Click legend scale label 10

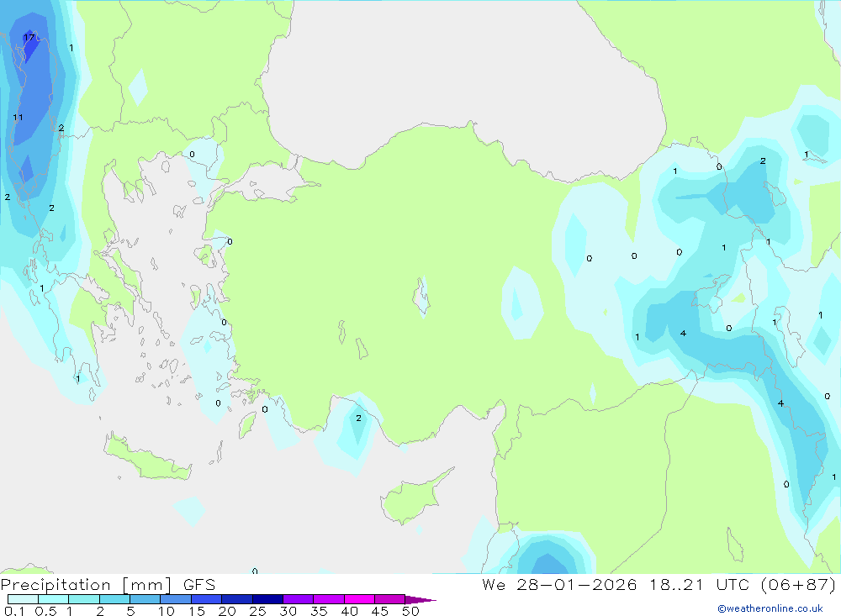(167, 611)
